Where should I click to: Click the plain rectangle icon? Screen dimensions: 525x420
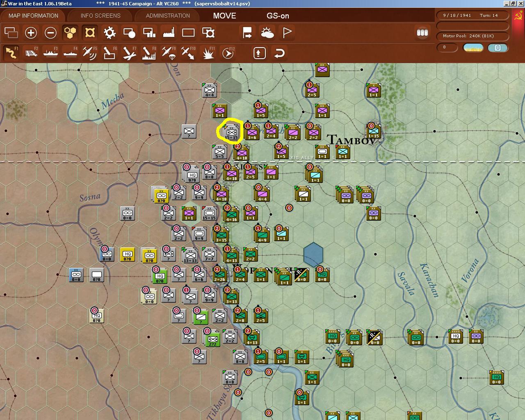coord(188,32)
